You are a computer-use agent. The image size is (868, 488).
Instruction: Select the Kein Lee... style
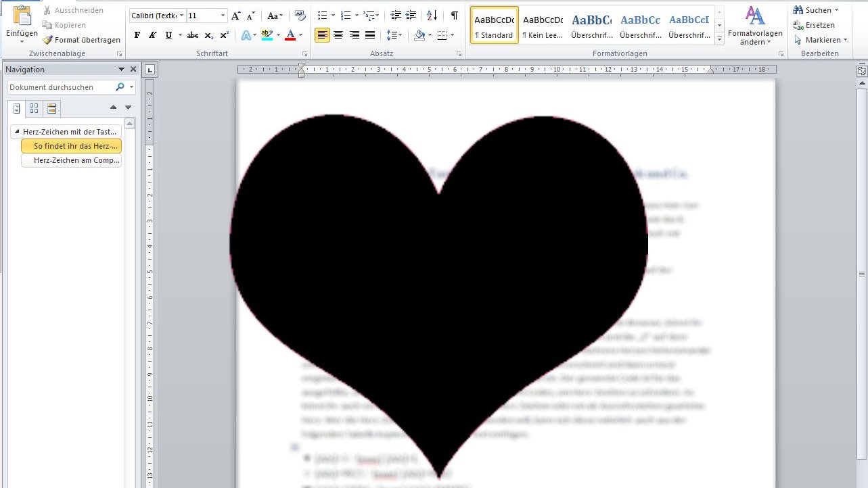pos(543,26)
